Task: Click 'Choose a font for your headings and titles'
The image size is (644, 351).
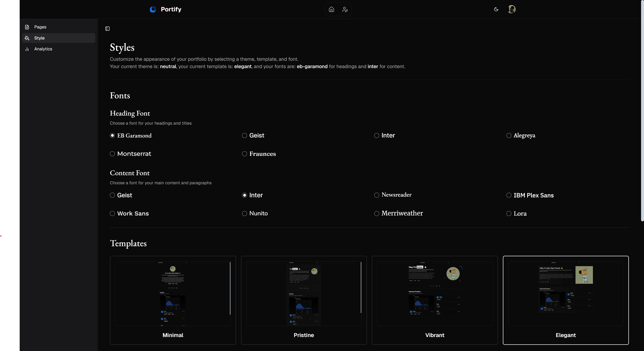Action: tap(151, 123)
